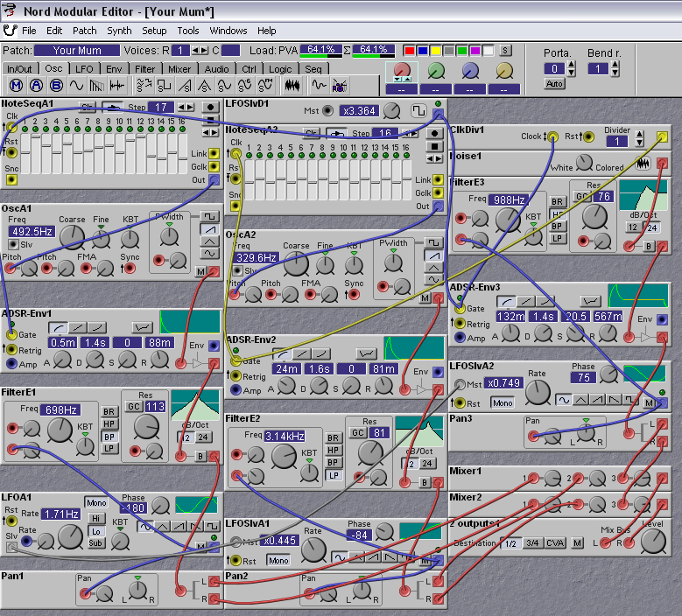Select triangle waveform on OscA2
The image size is (682, 616).
coord(433,268)
